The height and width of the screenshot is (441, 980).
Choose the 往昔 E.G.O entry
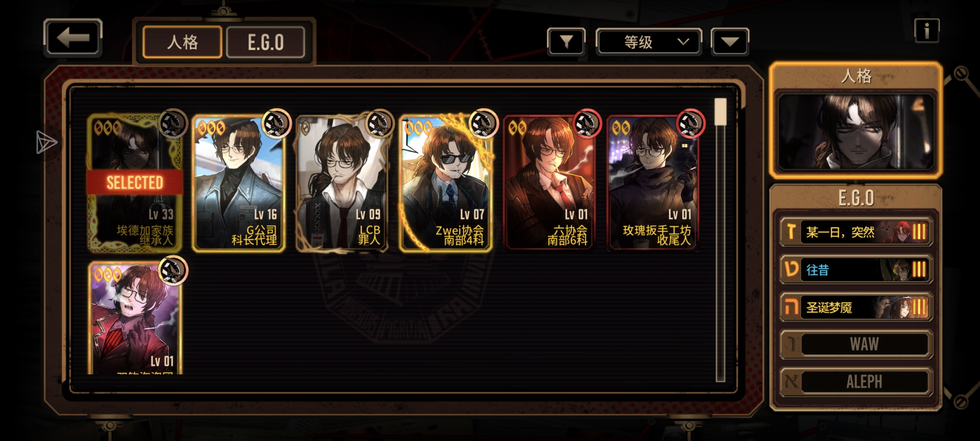(856, 269)
